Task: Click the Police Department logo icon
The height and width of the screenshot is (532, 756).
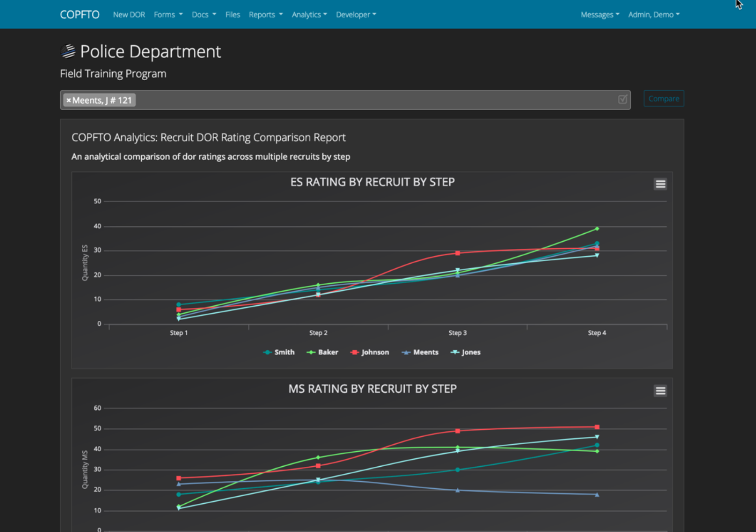Action: click(68, 52)
